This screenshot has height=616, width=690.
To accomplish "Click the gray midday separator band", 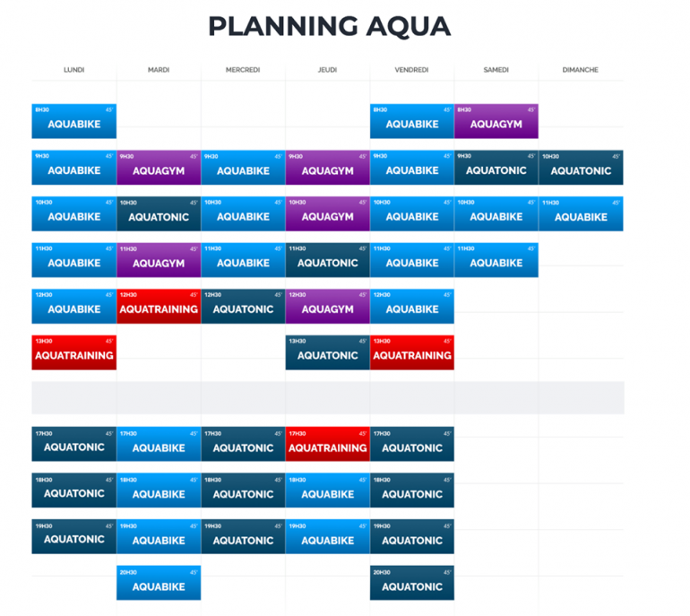I will (327, 397).
